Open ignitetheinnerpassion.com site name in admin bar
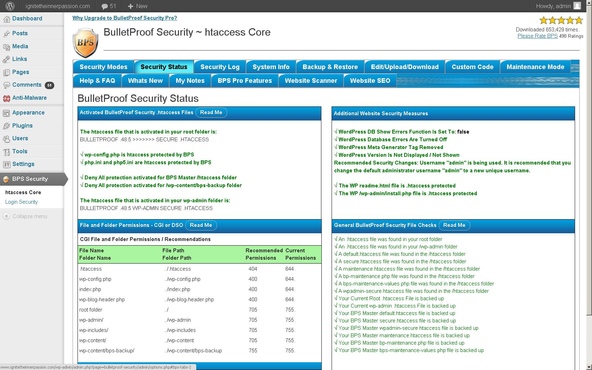The width and height of the screenshot is (592, 370). [x=57, y=6]
